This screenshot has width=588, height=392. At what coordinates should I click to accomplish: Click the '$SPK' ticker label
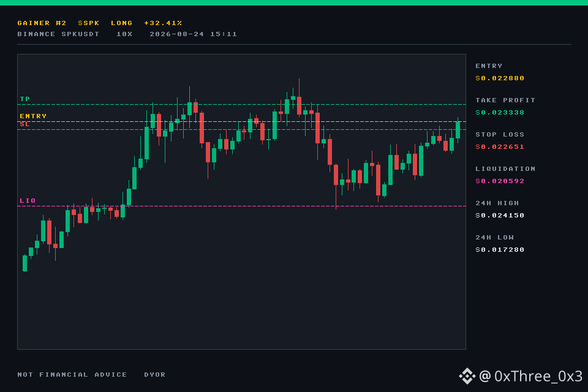click(88, 23)
